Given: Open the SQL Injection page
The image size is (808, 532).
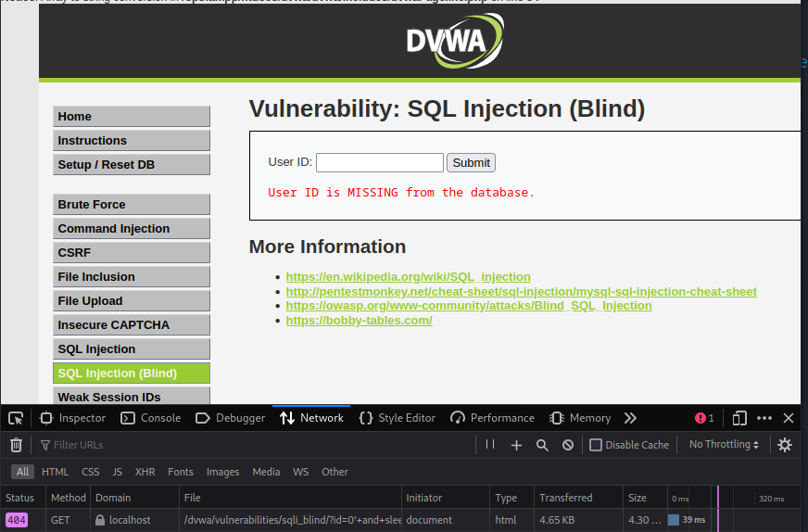Looking at the screenshot, I should click(132, 349).
